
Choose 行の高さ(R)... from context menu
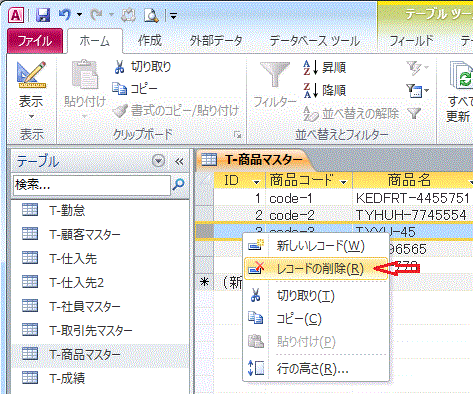[x=316, y=369]
